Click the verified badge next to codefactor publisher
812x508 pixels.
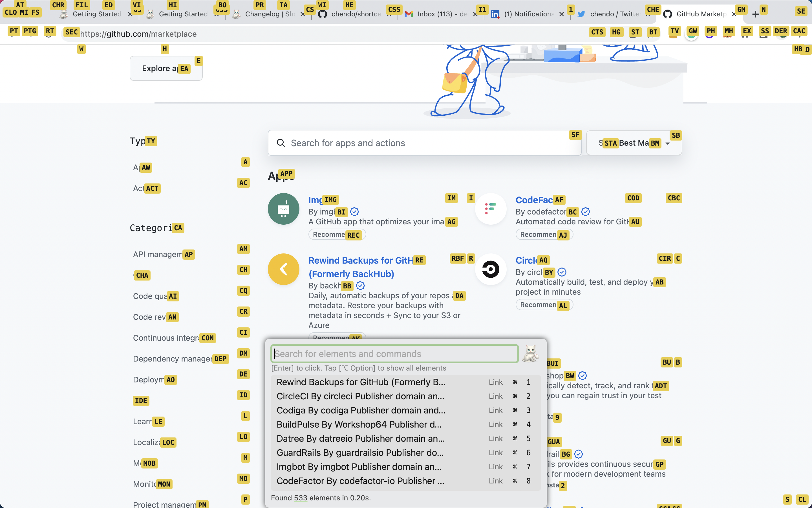[586, 212]
